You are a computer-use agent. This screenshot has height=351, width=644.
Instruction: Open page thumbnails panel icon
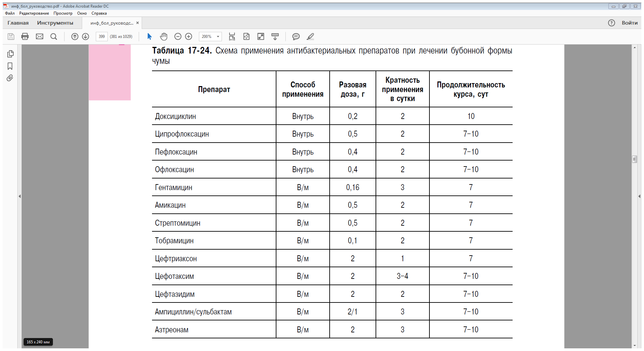[x=10, y=54]
